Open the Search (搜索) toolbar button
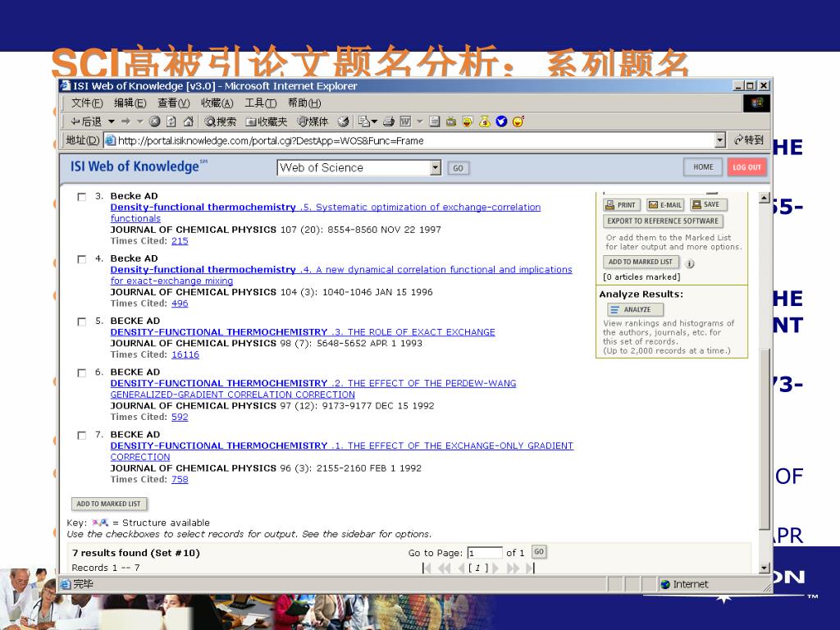Viewport: 840px width, 630px height. pos(220,121)
